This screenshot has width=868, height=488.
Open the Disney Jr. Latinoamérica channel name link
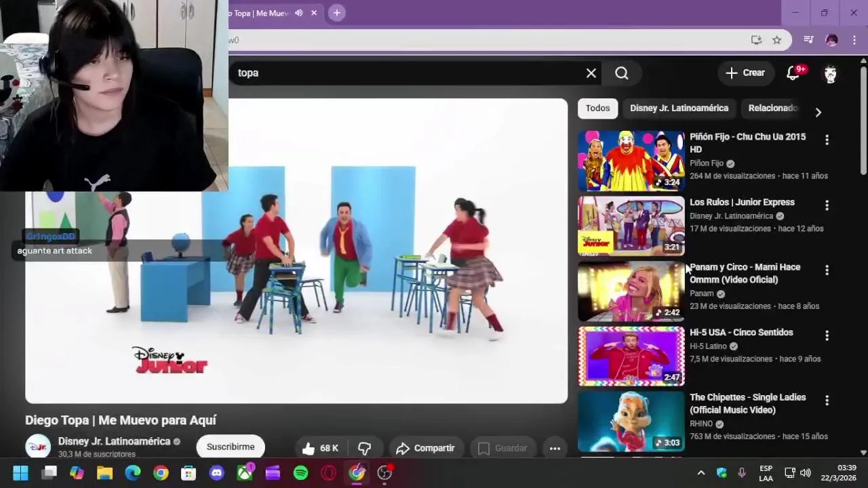[114, 441]
